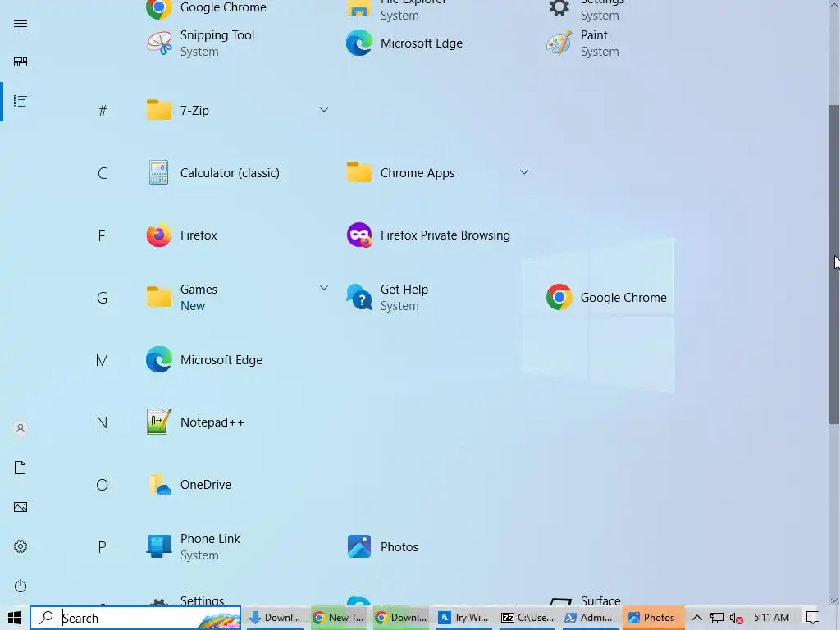Click the G section letter header
Image resolution: width=840 pixels, height=630 pixels.
pos(103,298)
